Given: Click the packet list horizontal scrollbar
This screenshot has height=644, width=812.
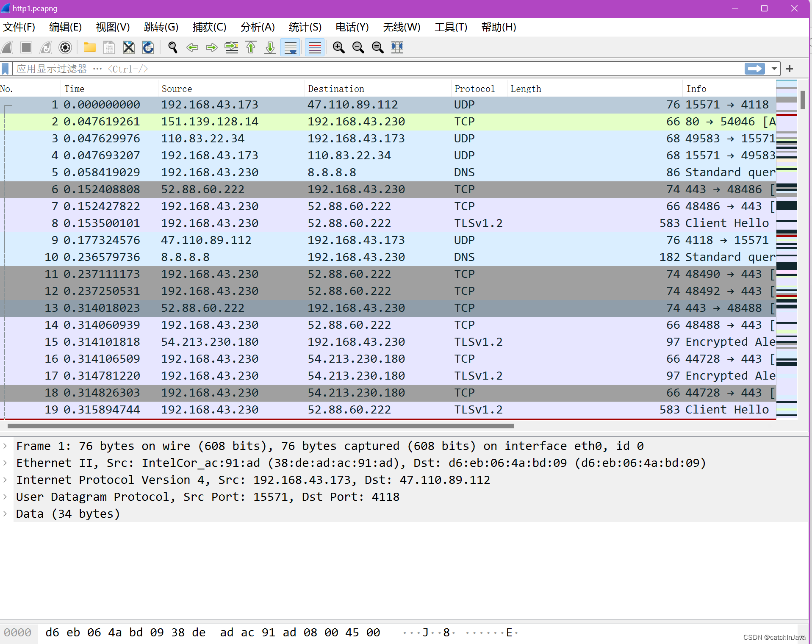Looking at the screenshot, I should coord(261,426).
